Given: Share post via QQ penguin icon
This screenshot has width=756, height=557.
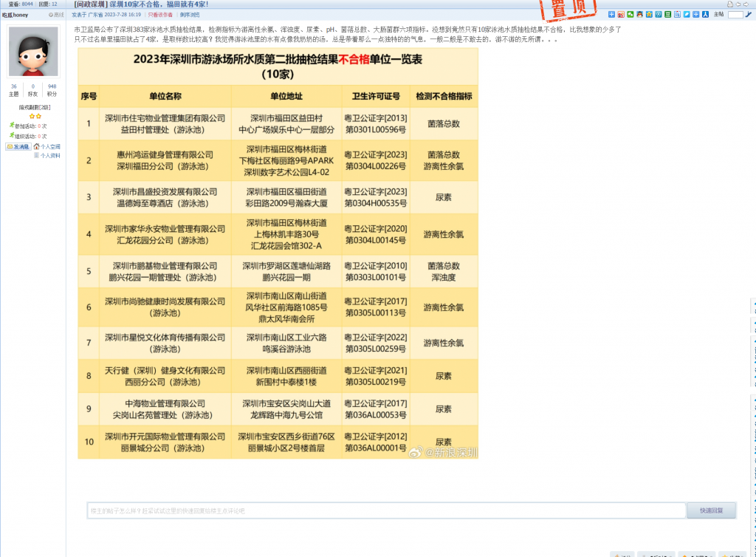Looking at the screenshot, I should [x=639, y=15].
